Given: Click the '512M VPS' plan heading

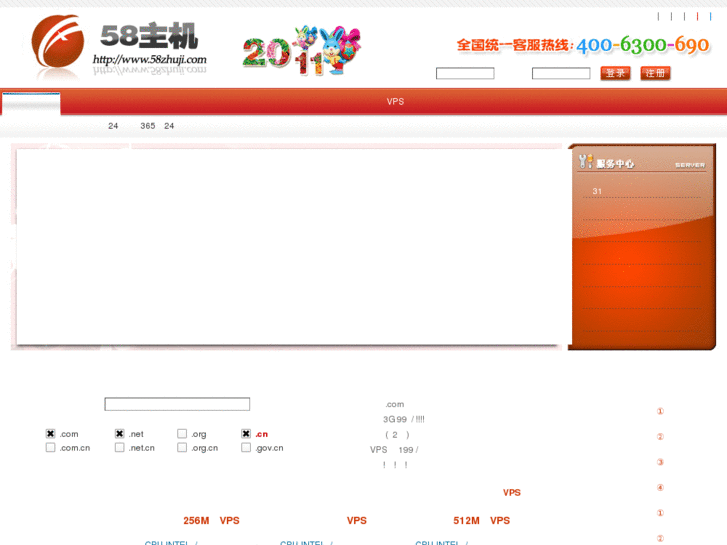Looking at the screenshot, I should tap(482, 521).
